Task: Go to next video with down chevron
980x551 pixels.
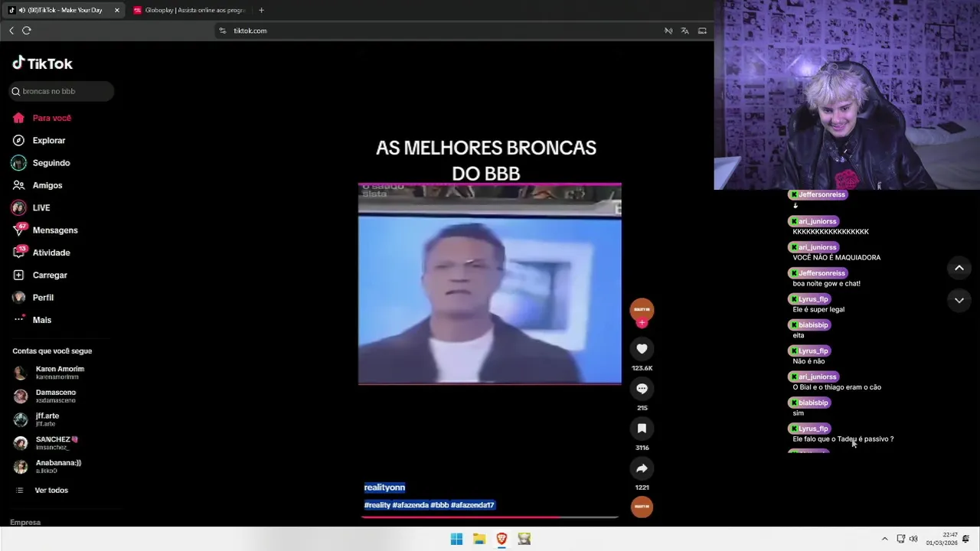Action: click(959, 301)
